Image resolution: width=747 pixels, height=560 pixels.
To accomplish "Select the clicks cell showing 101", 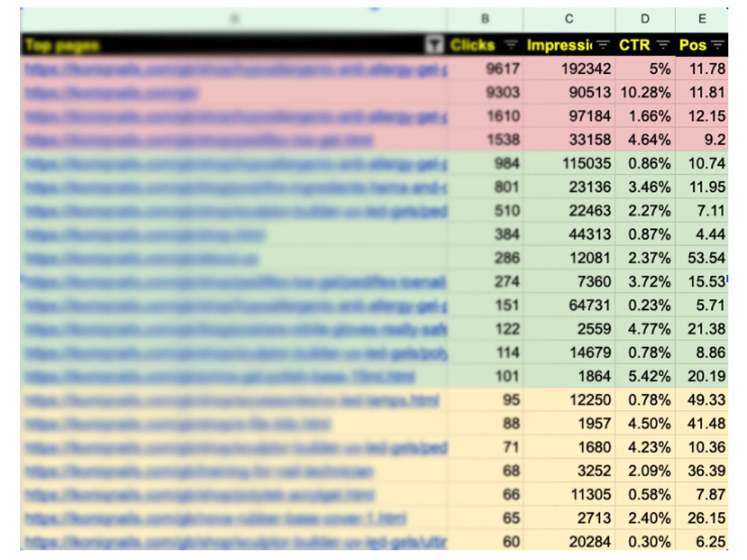I will [x=485, y=376].
